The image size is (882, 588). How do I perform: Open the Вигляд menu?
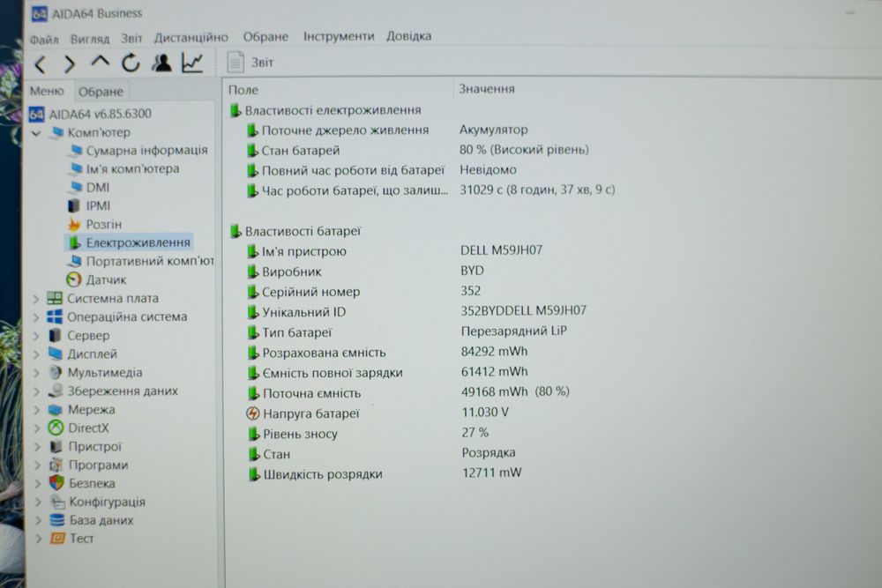(90, 39)
